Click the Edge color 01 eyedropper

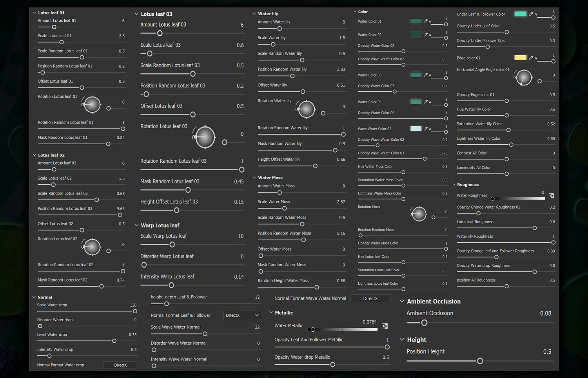click(531, 58)
